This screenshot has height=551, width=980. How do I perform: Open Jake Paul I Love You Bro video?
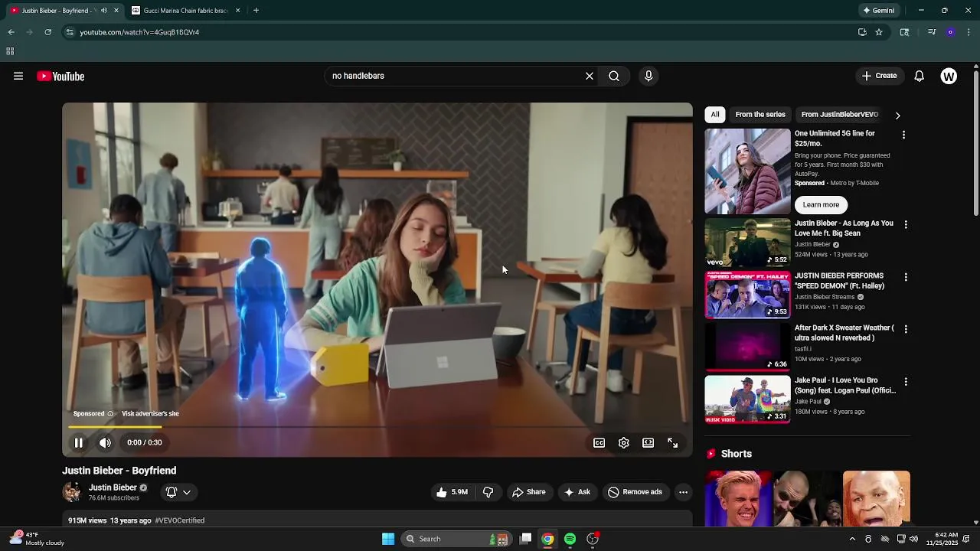click(747, 399)
